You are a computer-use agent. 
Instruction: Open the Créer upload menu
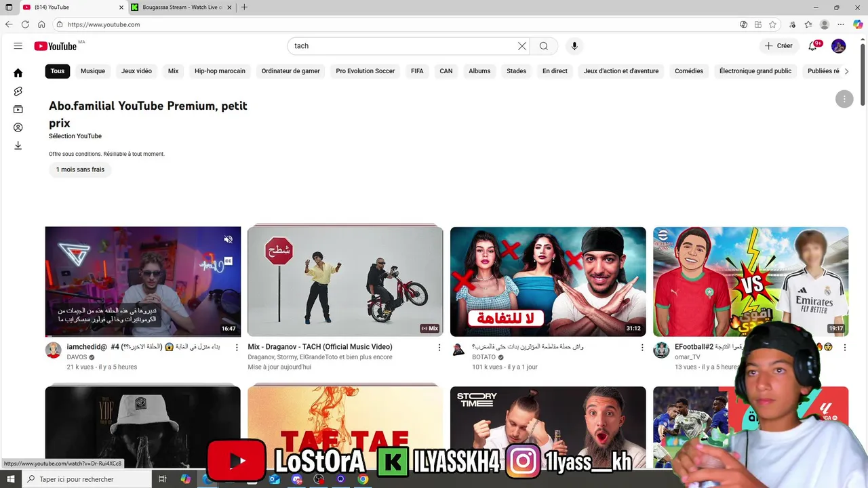778,46
